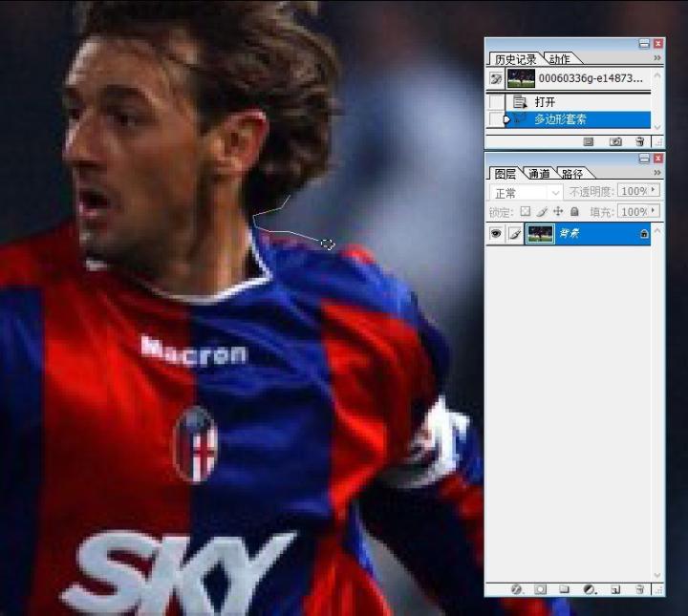Viewport: 688px width, 616px height.
Task: Open the 正常 blend mode dropdown
Action: pos(527,192)
